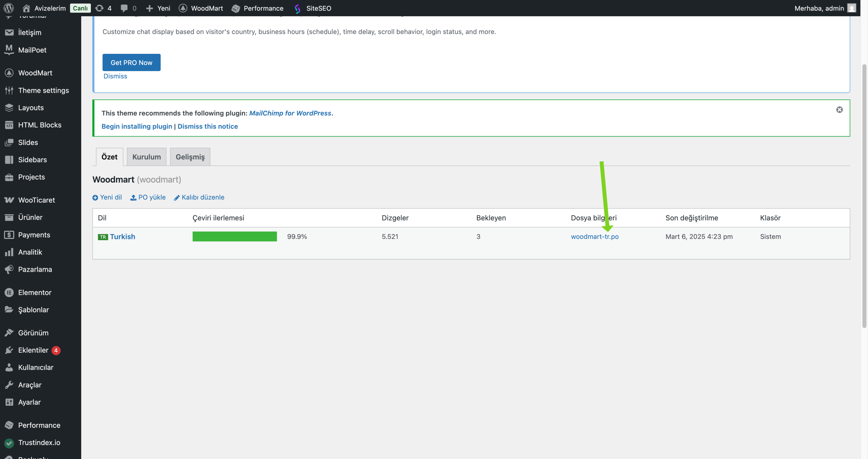
Task: Open the Projects briefcase icon
Action: coord(9,177)
